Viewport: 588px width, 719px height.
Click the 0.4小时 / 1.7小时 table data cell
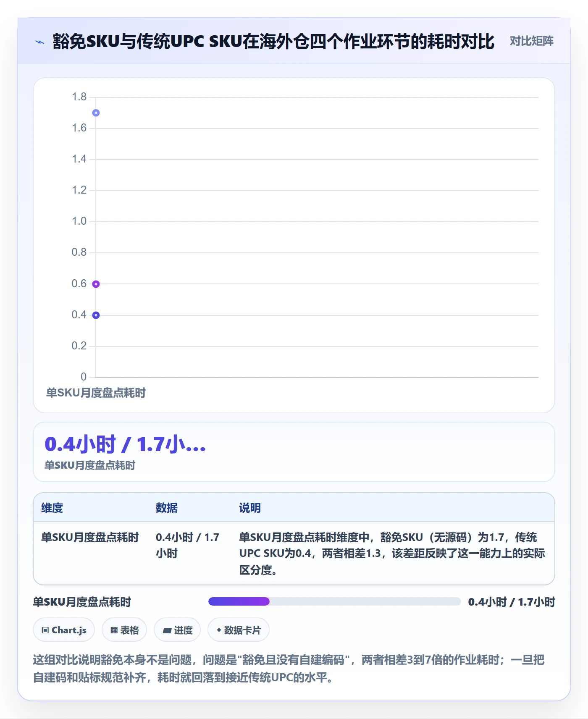188,545
